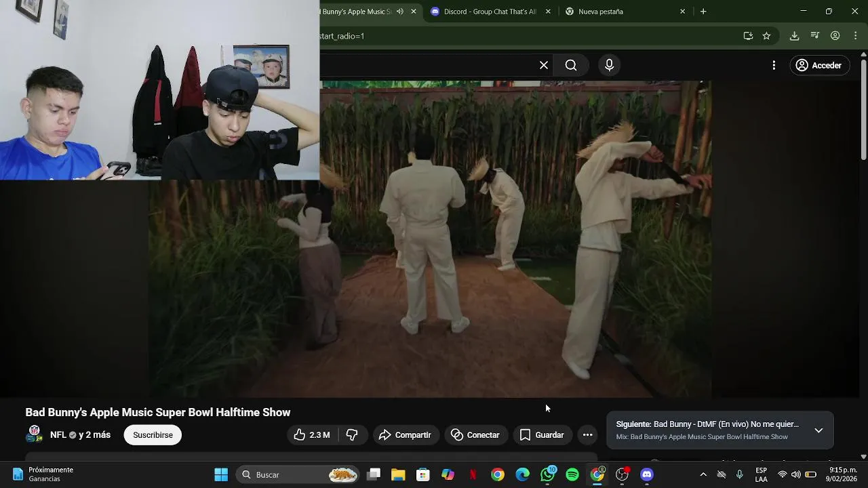Expand the Siguiente mix queue chevron
Viewport: 868px width, 488px height.
tap(818, 430)
